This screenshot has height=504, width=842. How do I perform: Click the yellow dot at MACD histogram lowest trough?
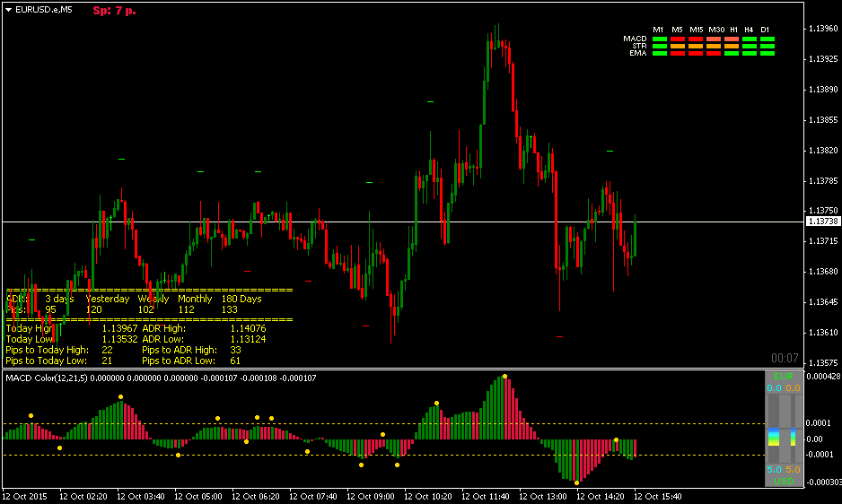(576, 483)
